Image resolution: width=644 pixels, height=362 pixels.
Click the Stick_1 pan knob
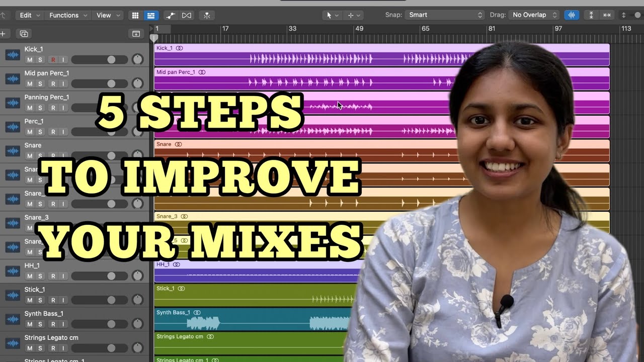(137, 301)
